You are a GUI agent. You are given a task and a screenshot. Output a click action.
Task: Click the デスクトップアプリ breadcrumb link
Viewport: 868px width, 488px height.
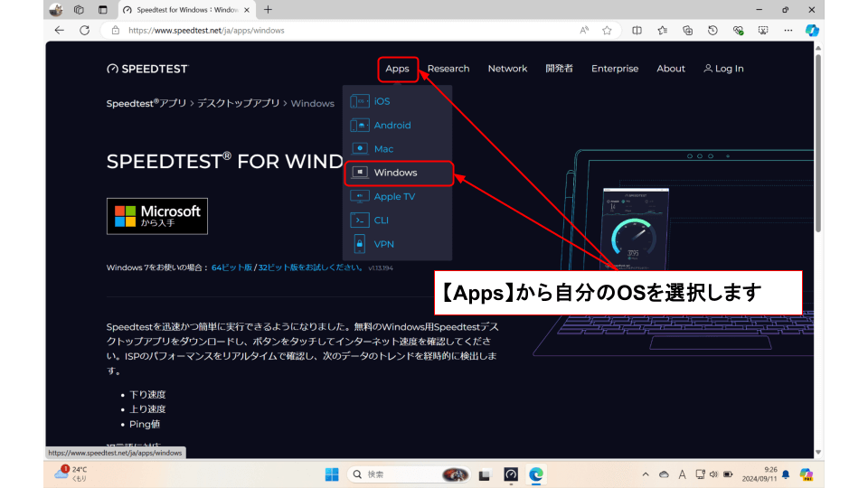pyautogui.click(x=238, y=103)
